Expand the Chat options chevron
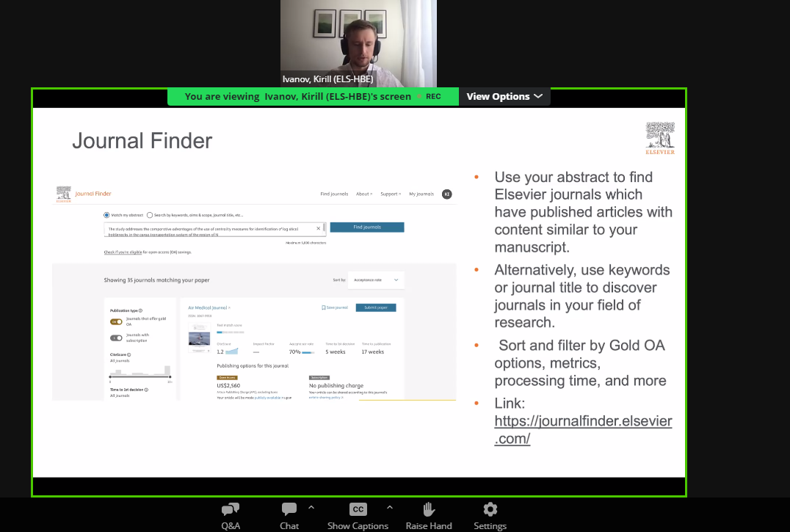 (x=311, y=507)
